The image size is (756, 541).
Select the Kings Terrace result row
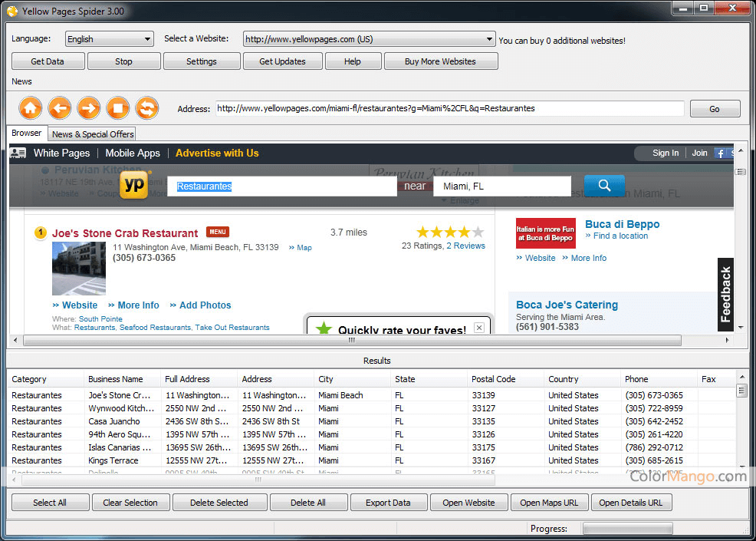coord(371,460)
